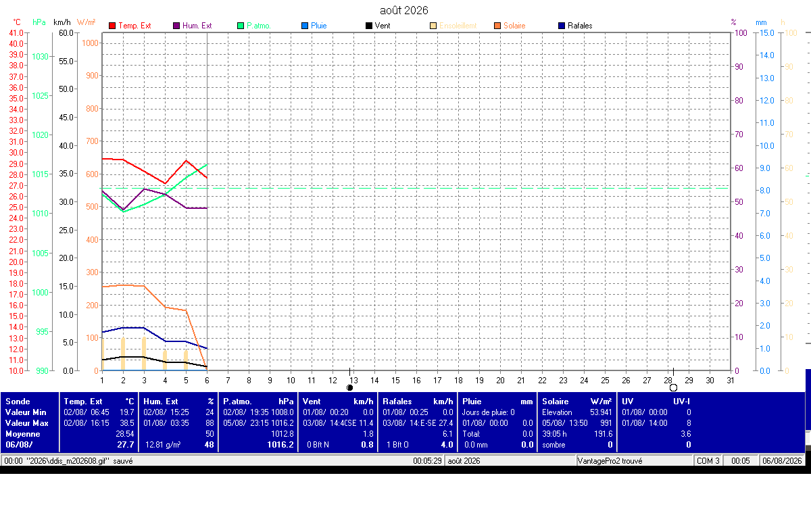This screenshot has width=811, height=532.
Task: Click 'août 2026' in the status bar
Action: point(464,461)
